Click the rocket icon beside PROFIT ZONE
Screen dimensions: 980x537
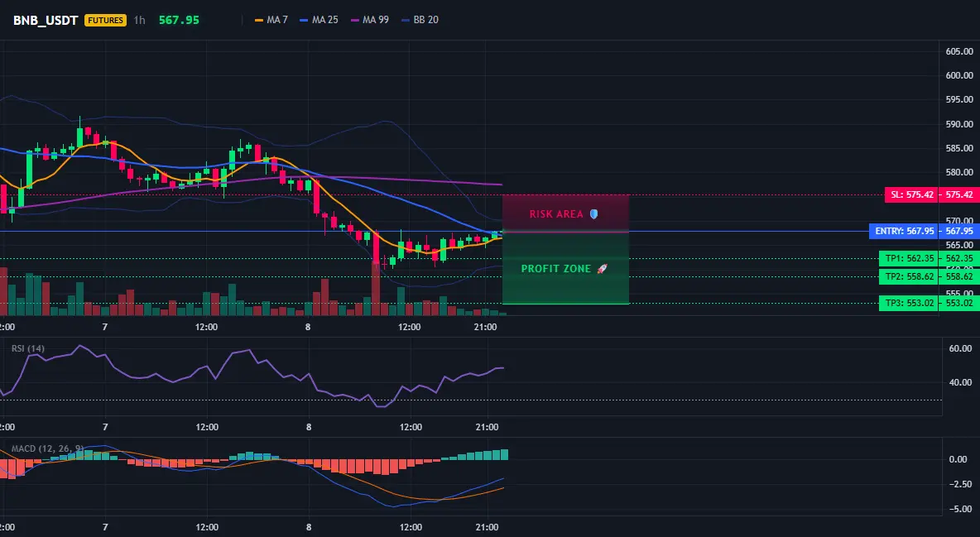(602, 268)
